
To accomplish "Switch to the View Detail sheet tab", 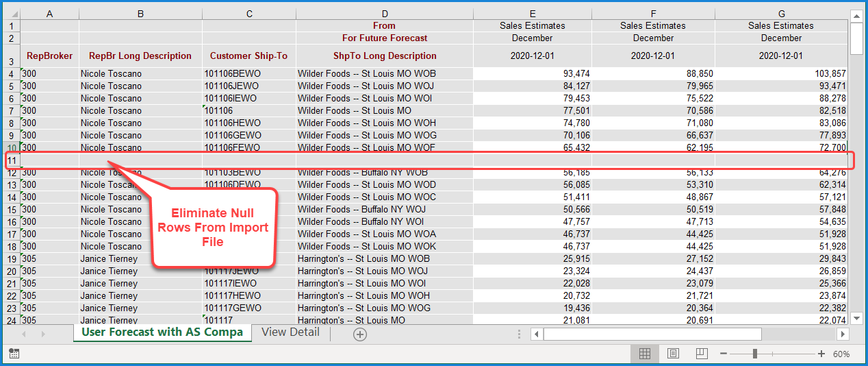I will [290, 332].
